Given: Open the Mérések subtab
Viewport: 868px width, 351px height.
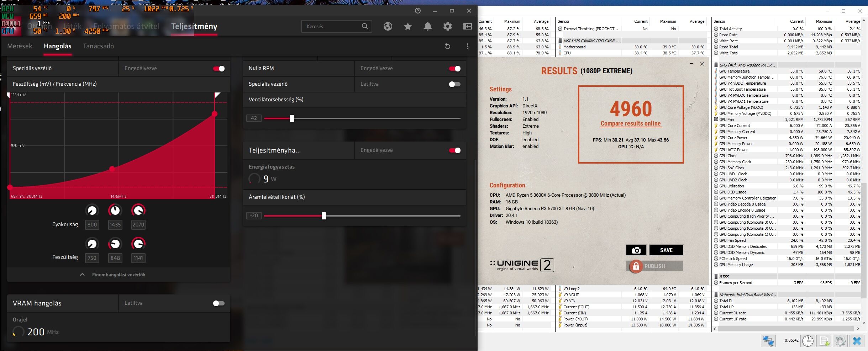Looking at the screenshot, I should coord(20,46).
